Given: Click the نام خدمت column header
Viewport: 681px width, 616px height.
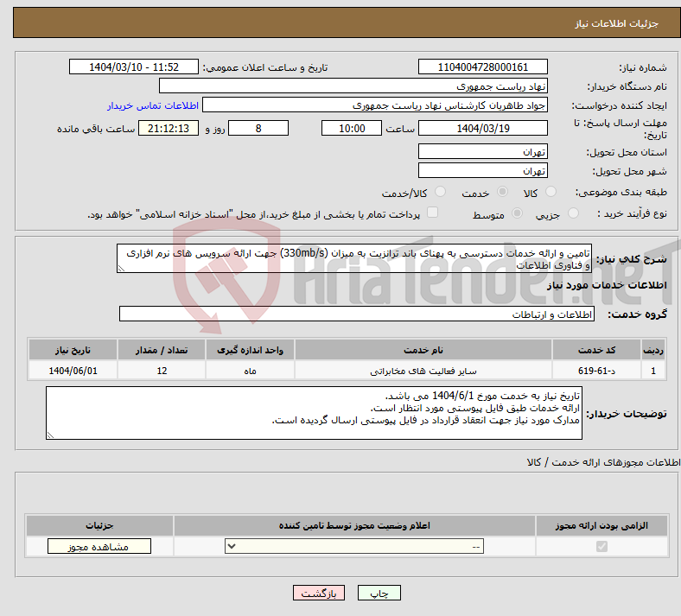Looking at the screenshot, I should [x=423, y=350].
